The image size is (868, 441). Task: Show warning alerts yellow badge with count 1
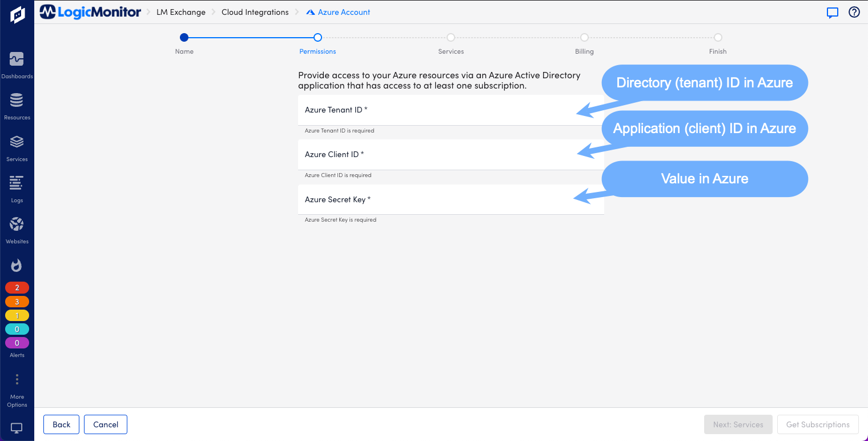click(17, 315)
